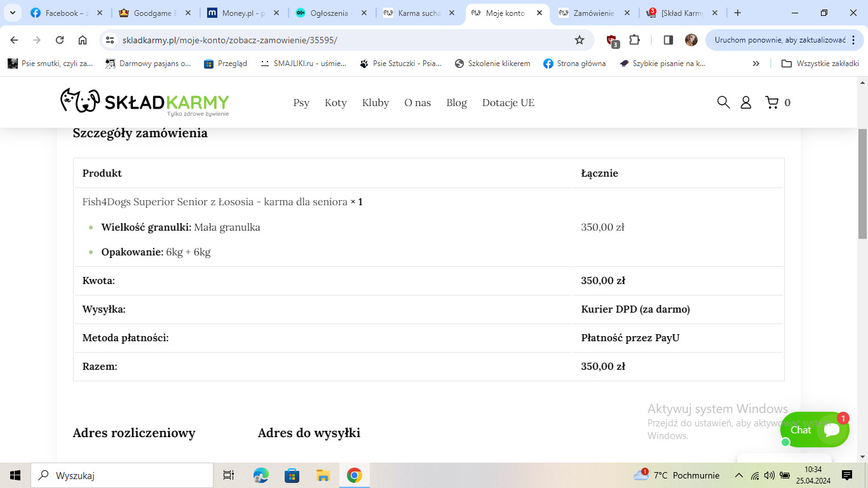Bookmark this page with star icon
This screenshot has width=868, height=488.
click(x=579, y=40)
